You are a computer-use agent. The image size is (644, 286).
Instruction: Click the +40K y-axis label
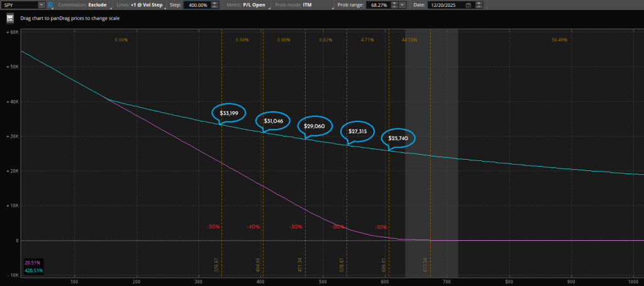click(13, 102)
